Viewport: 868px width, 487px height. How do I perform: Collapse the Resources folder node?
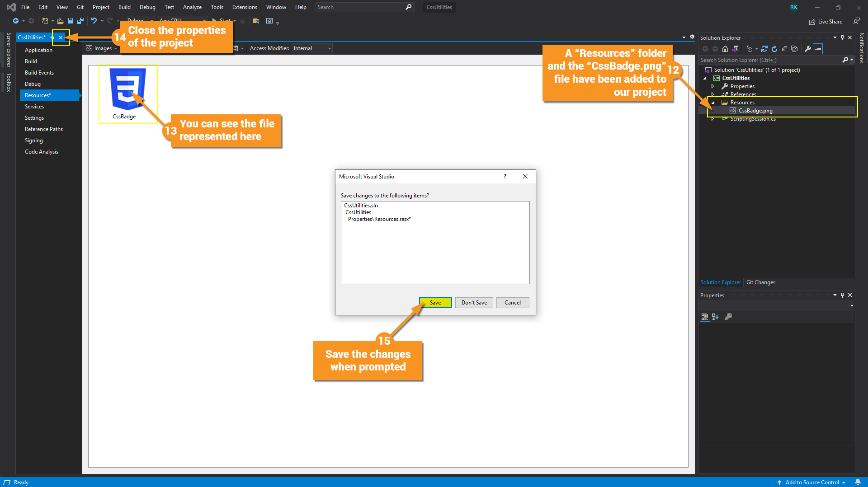coord(713,103)
